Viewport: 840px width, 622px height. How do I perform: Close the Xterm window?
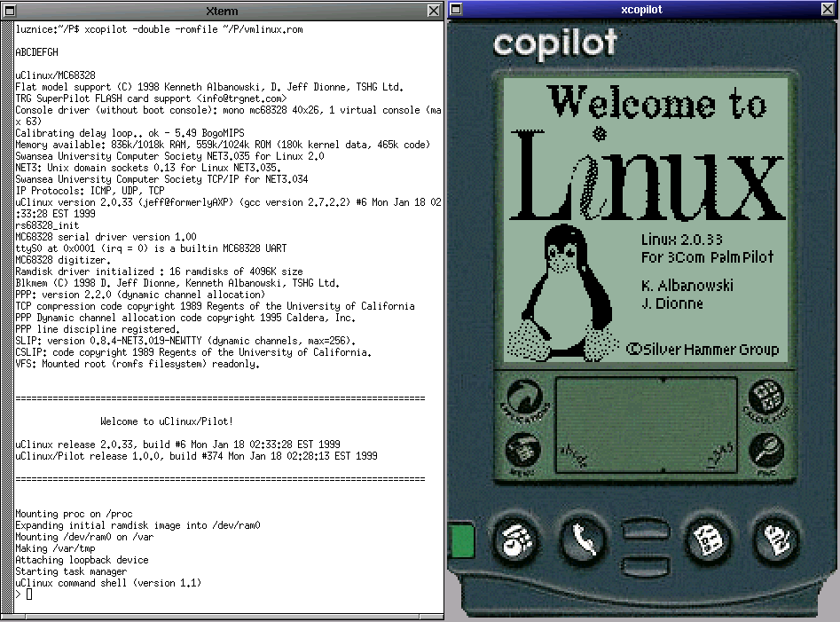tap(434, 10)
